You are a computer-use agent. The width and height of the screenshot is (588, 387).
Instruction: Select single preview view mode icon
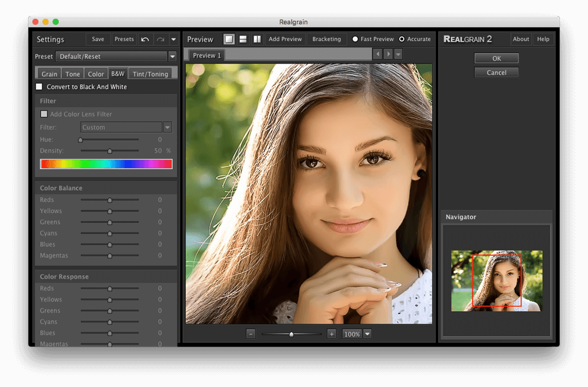click(229, 39)
